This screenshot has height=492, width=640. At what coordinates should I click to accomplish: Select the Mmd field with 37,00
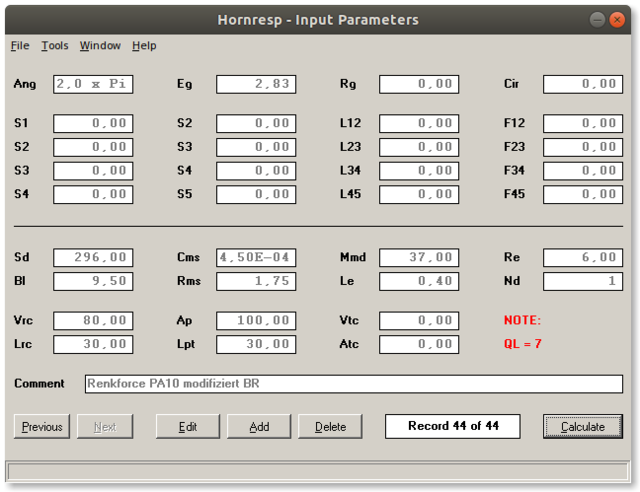[419, 258]
